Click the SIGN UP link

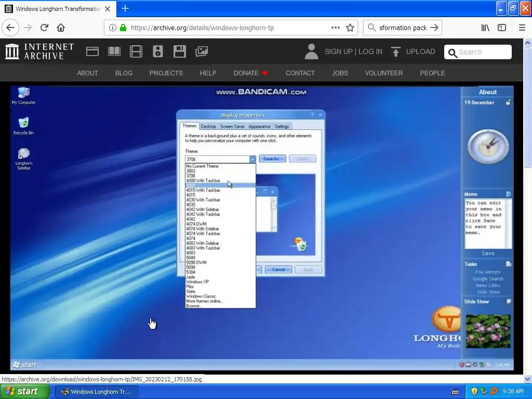pos(338,51)
